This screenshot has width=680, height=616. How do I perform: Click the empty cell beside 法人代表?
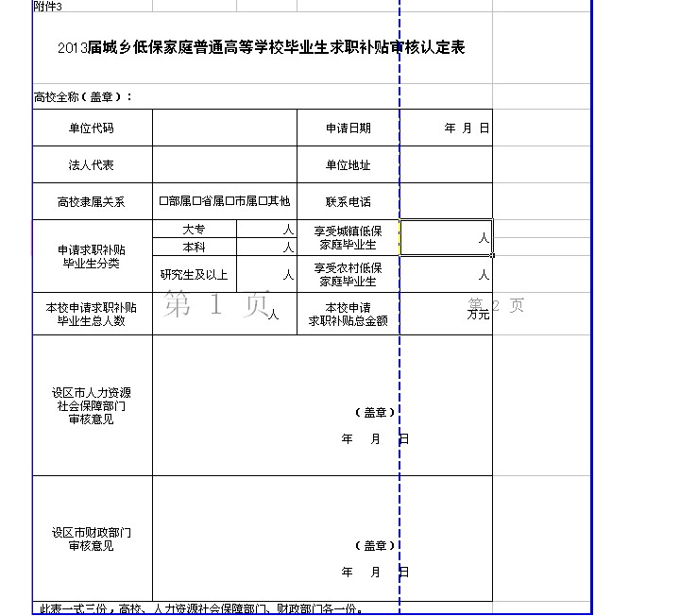click(x=224, y=165)
